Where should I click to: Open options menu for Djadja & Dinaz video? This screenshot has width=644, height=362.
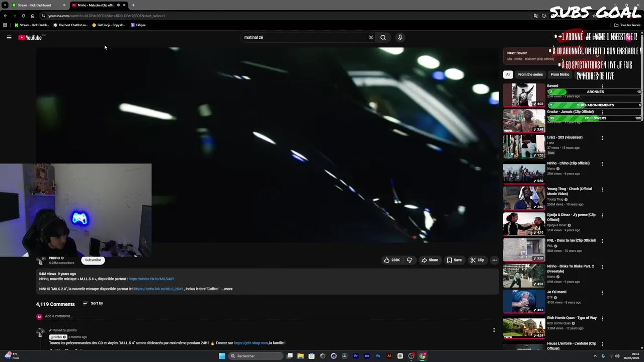click(602, 215)
